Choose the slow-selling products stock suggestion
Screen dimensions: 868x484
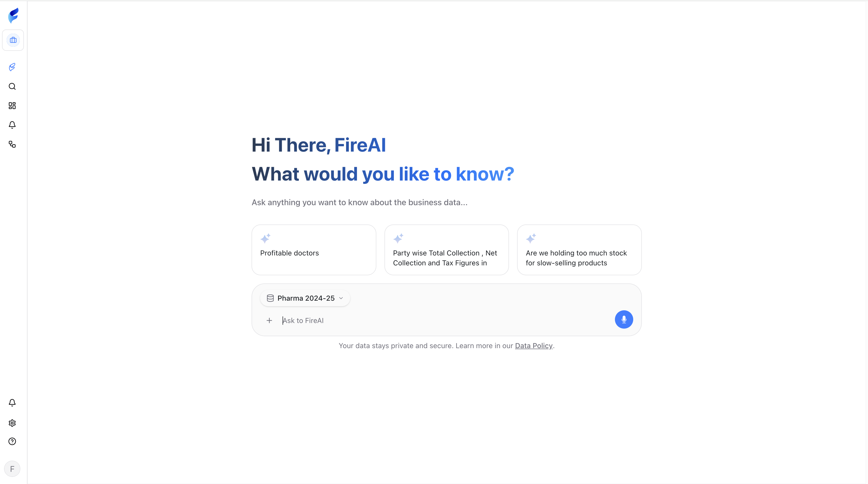pos(579,250)
